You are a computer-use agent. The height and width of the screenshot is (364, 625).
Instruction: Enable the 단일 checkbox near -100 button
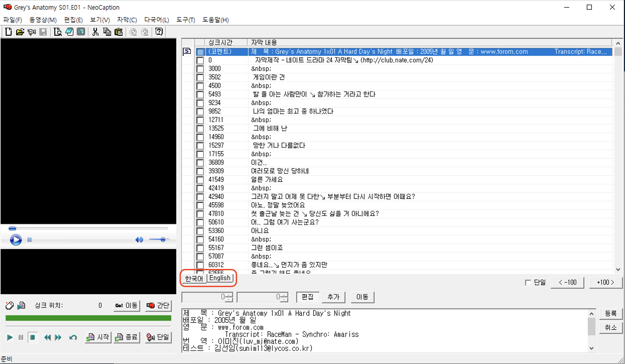click(528, 283)
